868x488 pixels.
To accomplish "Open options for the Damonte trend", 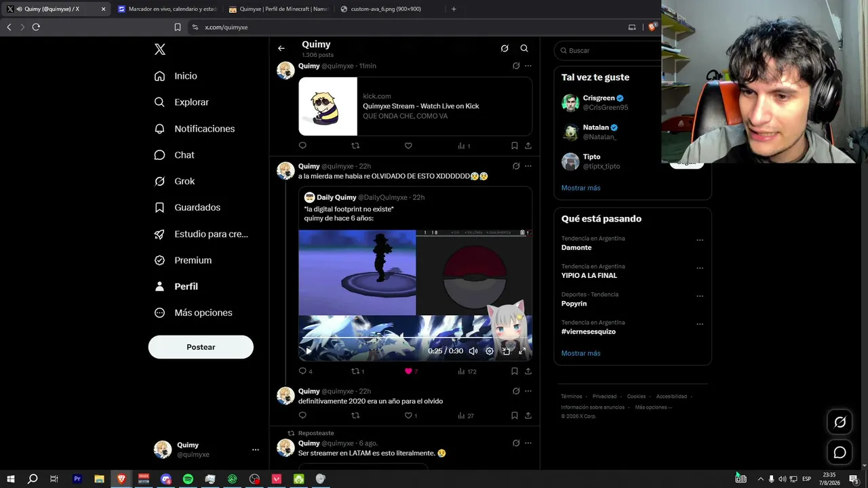I will [x=700, y=240].
